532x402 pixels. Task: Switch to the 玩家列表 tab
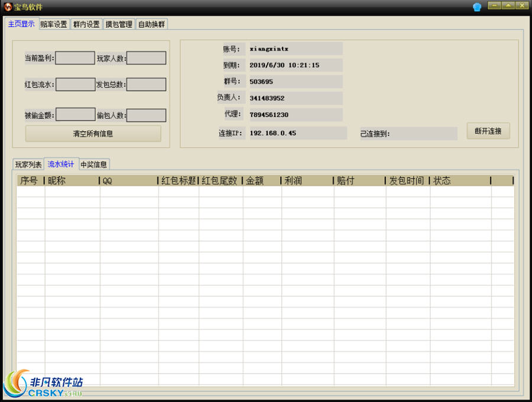(x=27, y=164)
